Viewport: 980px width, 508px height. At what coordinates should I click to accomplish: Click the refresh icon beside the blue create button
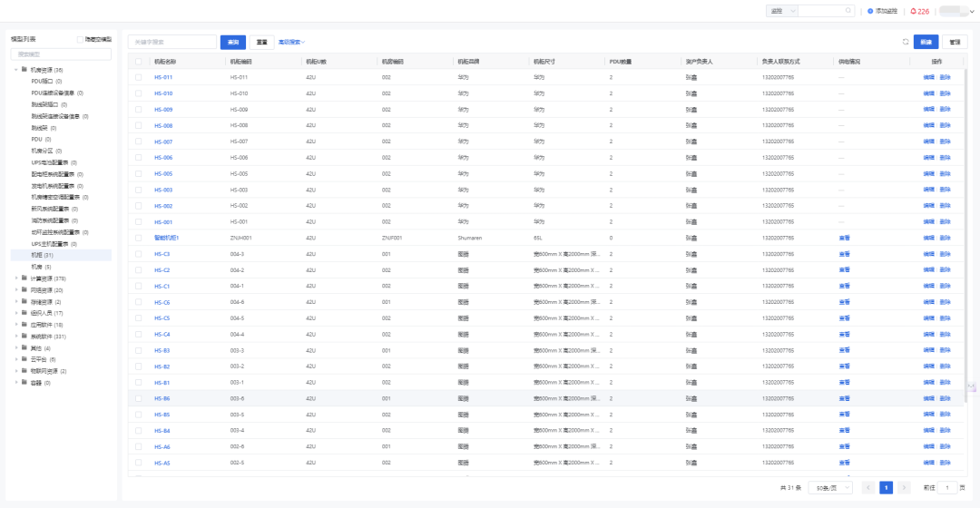[x=905, y=42]
